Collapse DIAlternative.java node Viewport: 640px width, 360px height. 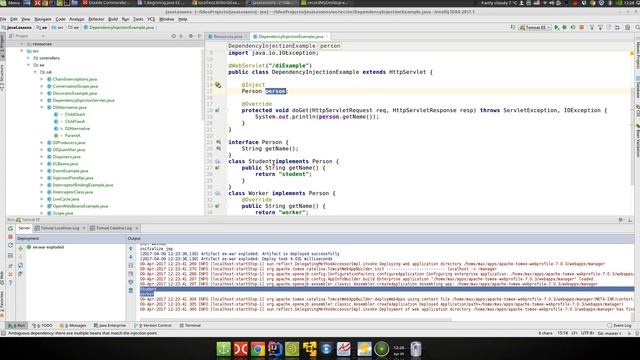pos(42,107)
